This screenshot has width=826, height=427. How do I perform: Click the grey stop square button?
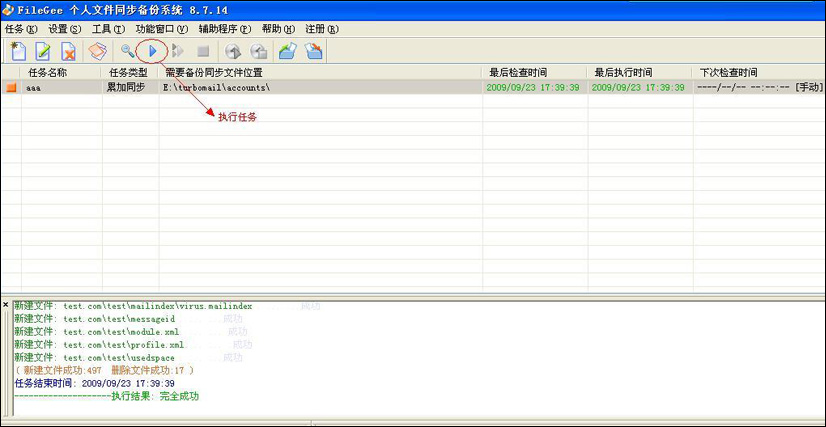(203, 51)
